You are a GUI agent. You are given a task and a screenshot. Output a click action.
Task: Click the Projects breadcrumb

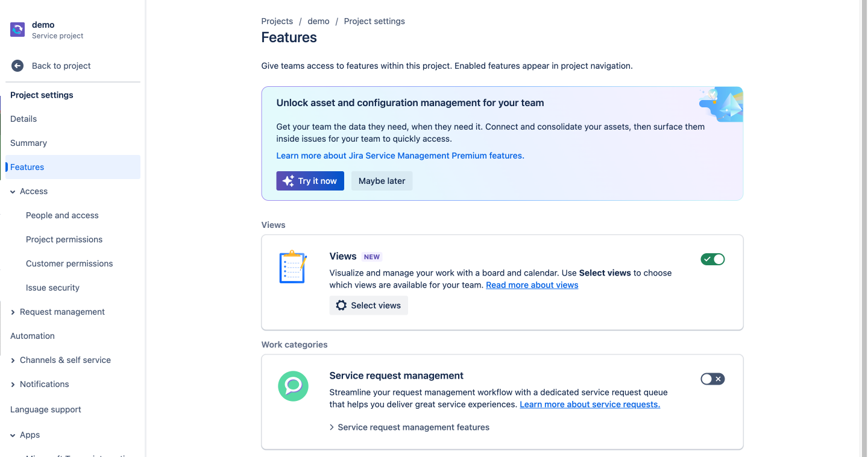click(277, 21)
